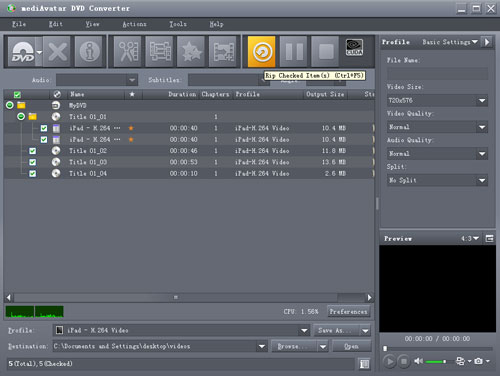The width and height of the screenshot is (500, 376).
Task: Detach preview with window icon
Action: (x=489, y=238)
